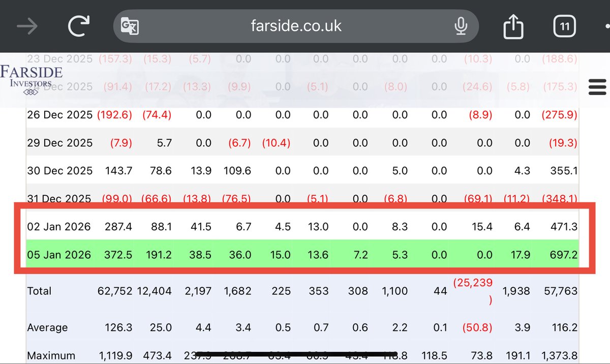Image resolution: width=610 pixels, height=364 pixels.
Task: Click the 1,373.8 value in Maximum row
Action: [x=560, y=356]
